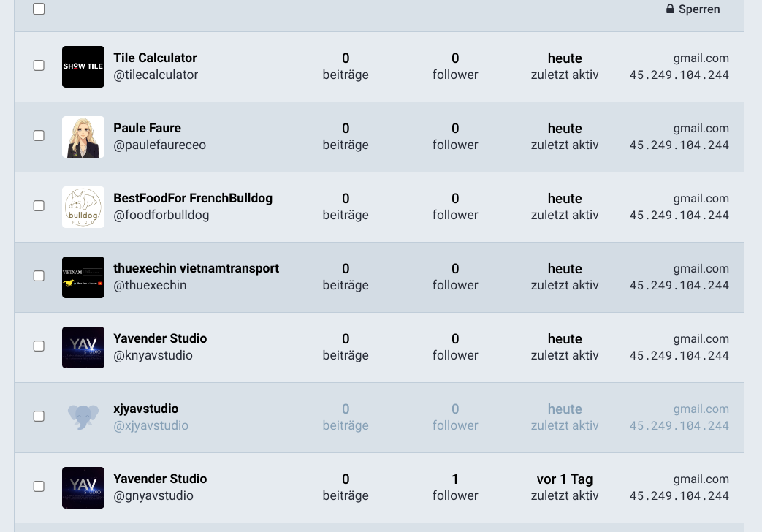Click gmail.com domain in @gnyavstudio row

(701, 479)
